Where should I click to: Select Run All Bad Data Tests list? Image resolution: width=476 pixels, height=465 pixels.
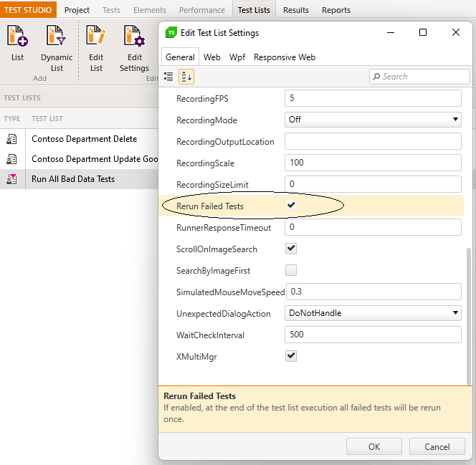(73, 179)
